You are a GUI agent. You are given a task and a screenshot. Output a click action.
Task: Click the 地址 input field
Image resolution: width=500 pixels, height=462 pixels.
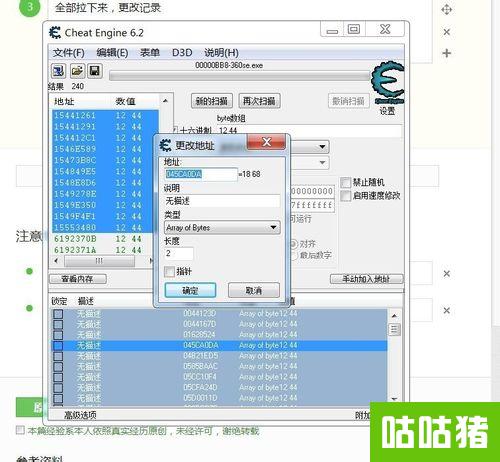pos(201,174)
